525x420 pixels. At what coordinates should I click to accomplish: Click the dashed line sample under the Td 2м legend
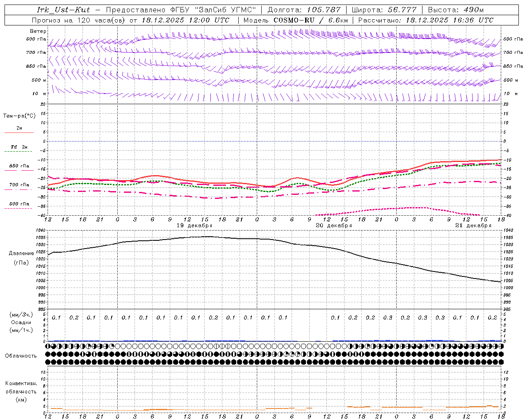click(x=19, y=152)
